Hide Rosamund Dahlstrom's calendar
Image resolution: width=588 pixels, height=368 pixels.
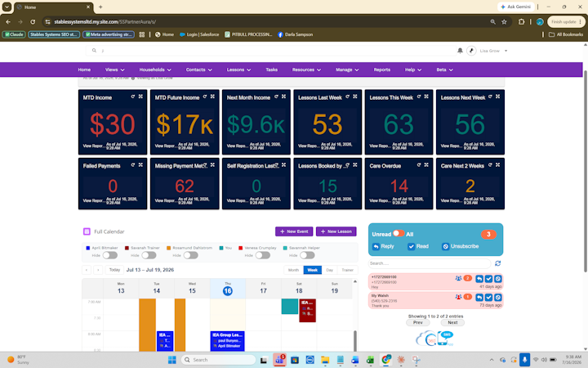190,255
